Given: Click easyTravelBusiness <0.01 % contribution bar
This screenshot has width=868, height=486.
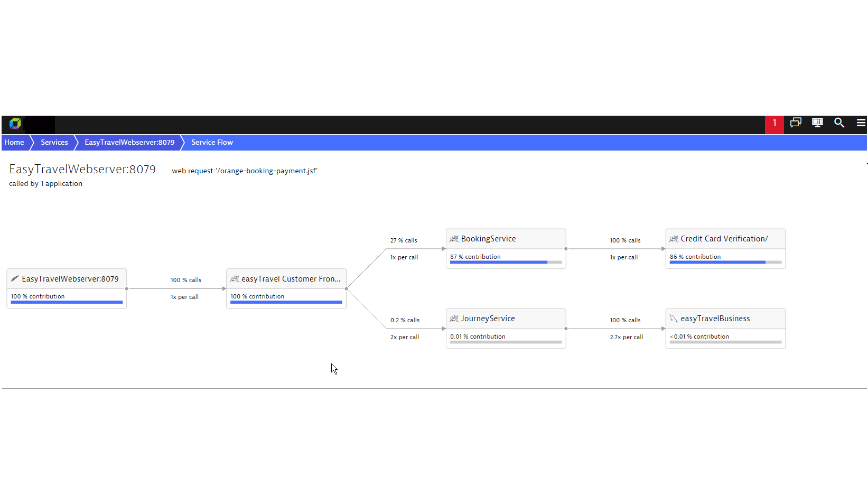Looking at the screenshot, I should click(725, 342).
